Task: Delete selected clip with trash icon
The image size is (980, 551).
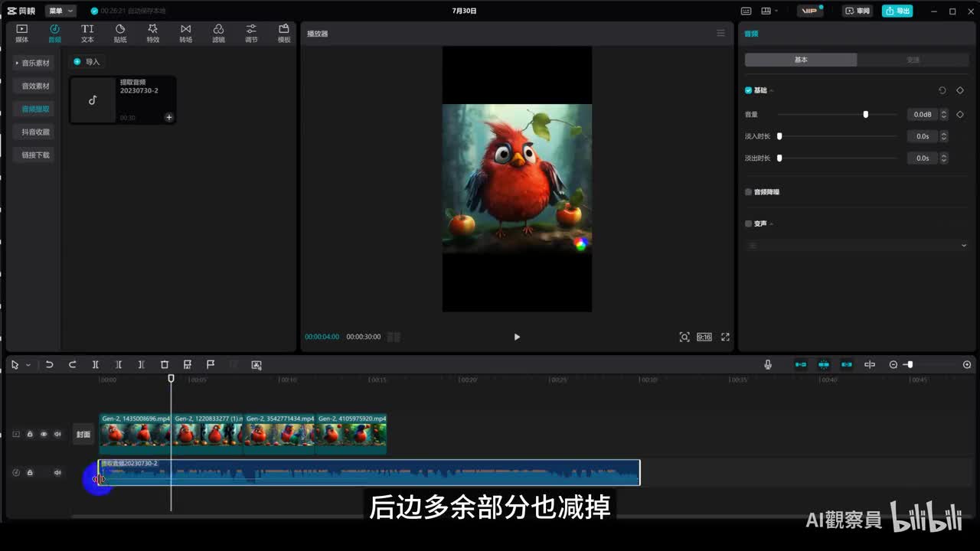Action: coord(164,365)
